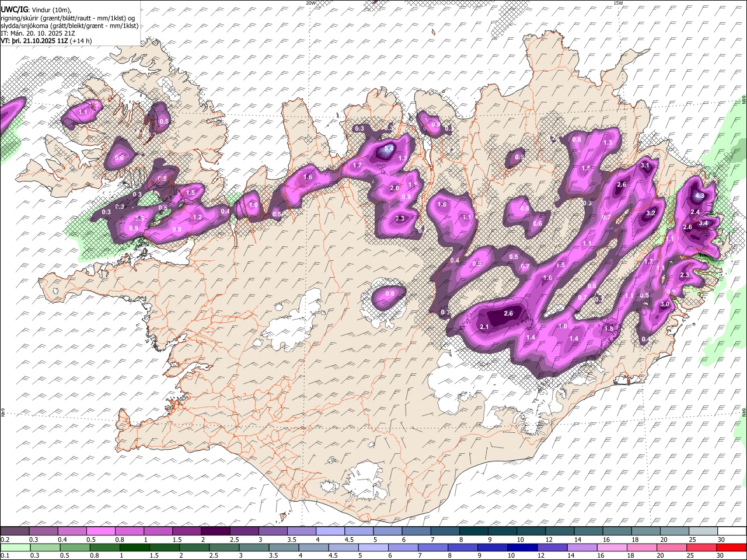Pick the light grey upper swatch between 25 and 30
Viewport: 747px width, 560px height.
[703, 531]
